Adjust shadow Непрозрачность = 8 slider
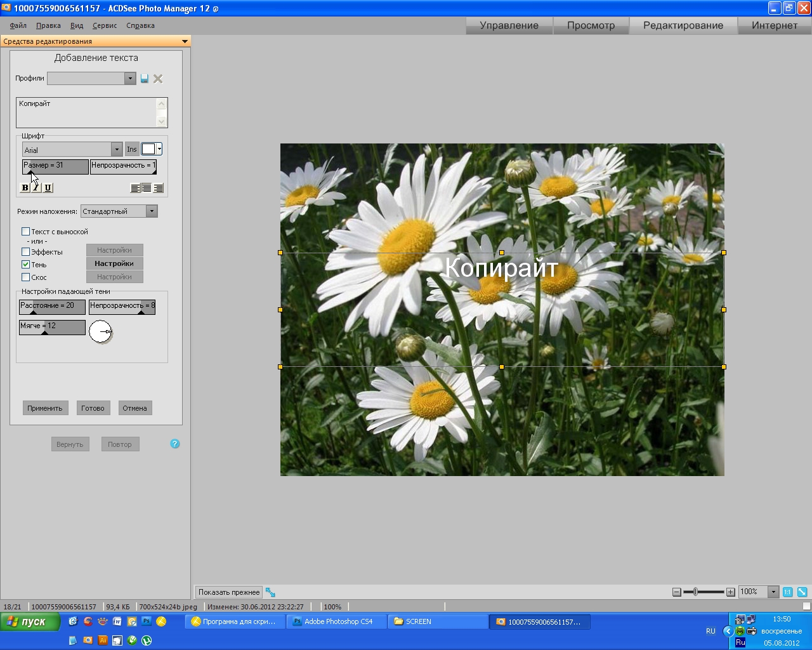The width and height of the screenshot is (812, 650). (x=122, y=307)
